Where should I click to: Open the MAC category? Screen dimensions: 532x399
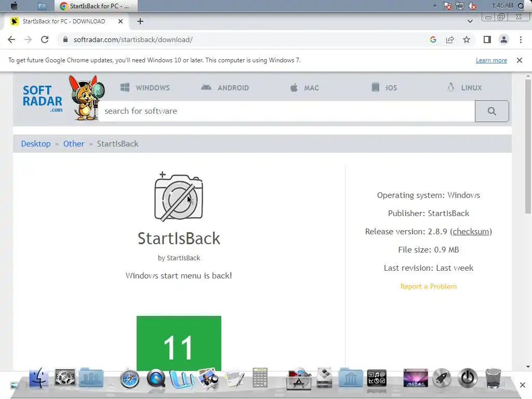pyautogui.click(x=304, y=87)
